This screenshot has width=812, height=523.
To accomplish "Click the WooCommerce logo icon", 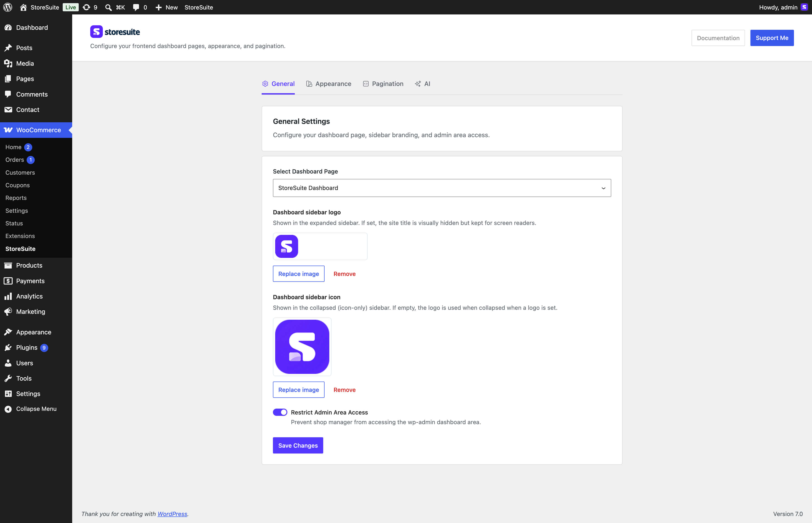I will coord(8,130).
